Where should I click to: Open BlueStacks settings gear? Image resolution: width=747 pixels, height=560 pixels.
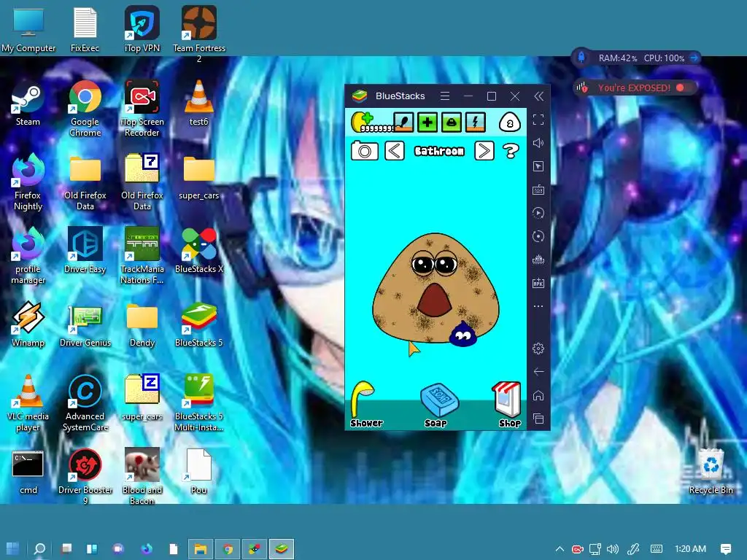tap(538, 349)
